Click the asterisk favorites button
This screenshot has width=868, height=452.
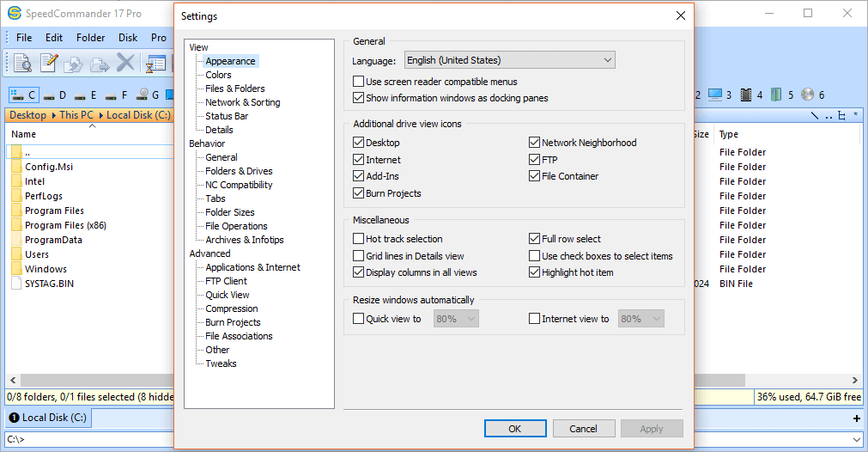click(855, 114)
